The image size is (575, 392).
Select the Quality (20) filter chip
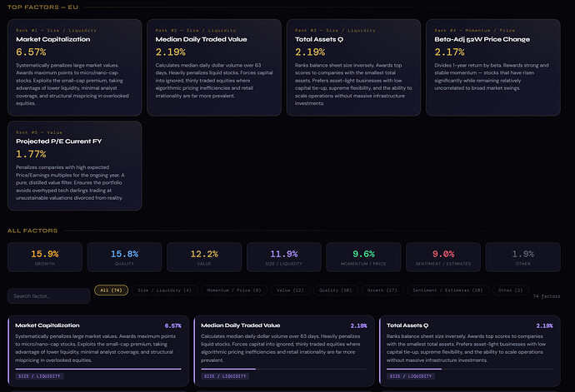click(x=338, y=290)
